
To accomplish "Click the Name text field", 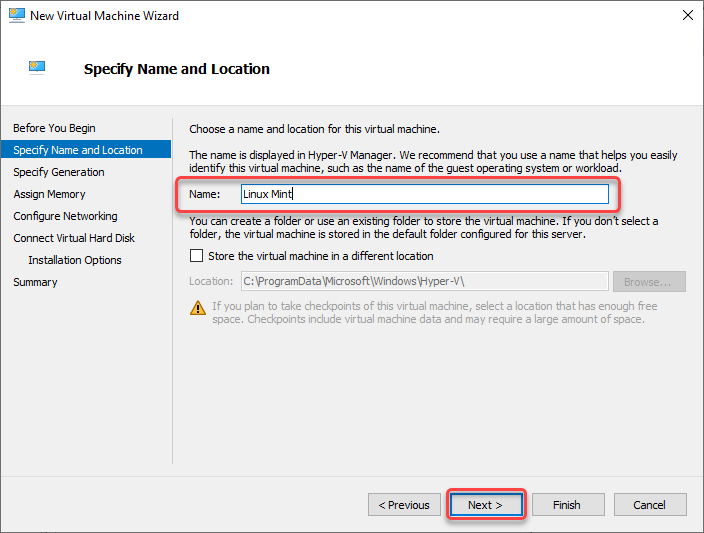I will tap(425, 194).
